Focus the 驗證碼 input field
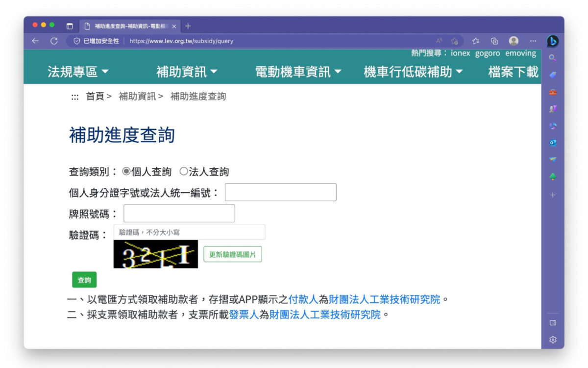The image size is (588, 368). coord(189,232)
